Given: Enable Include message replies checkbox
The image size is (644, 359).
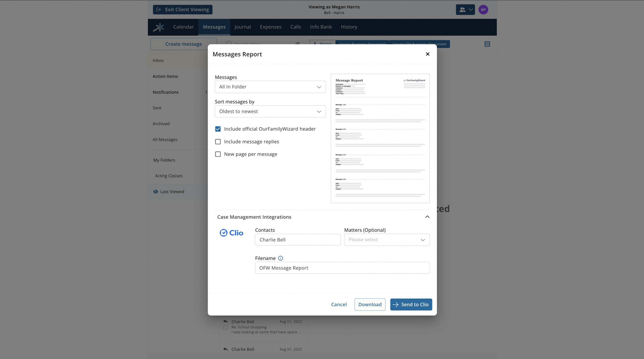Looking at the screenshot, I should click(x=218, y=142).
